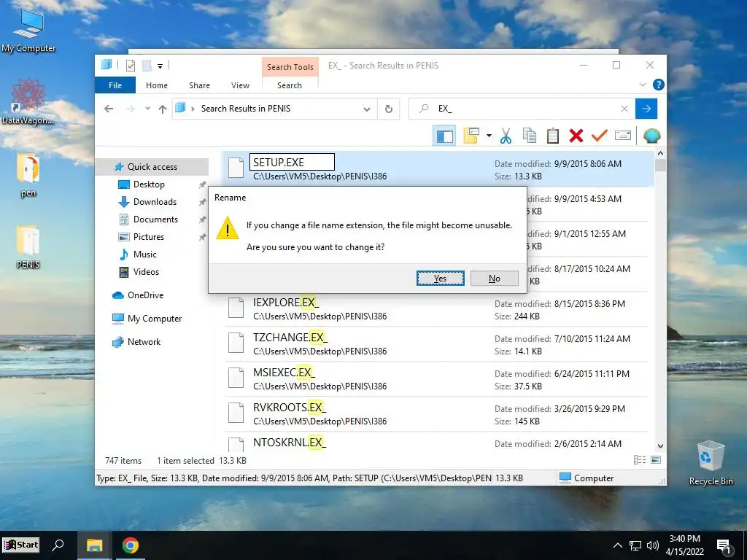
Task: Launch Chrome from the taskbar
Action: click(130, 545)
